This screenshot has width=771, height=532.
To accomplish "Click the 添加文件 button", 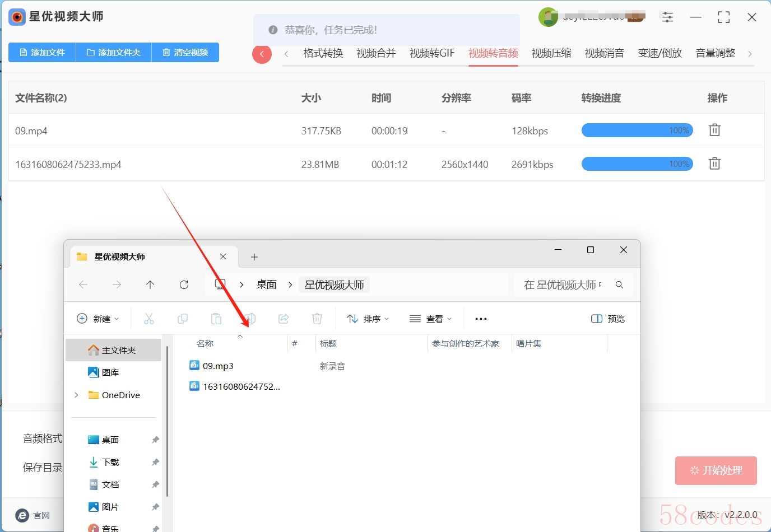I will (42, 52).
